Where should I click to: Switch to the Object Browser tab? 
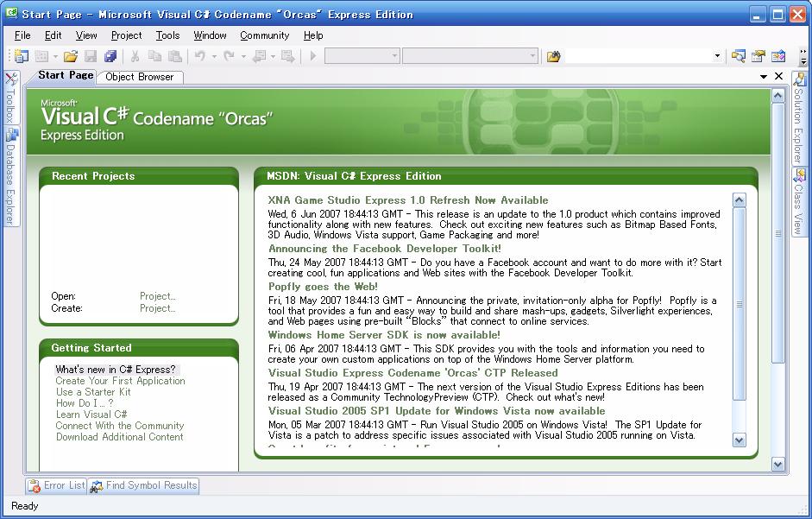[x=139, y=77]
